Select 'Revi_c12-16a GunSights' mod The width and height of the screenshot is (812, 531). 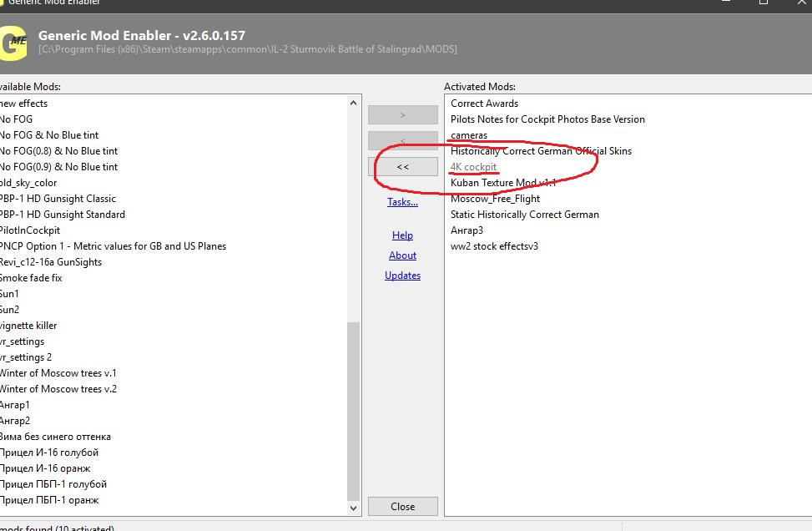pos(51,262)
